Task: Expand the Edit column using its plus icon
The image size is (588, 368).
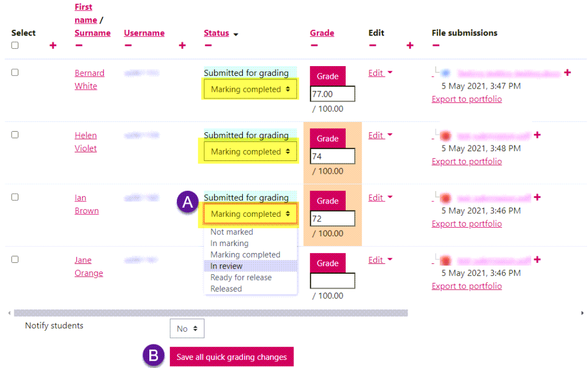Action: (410, 45)
